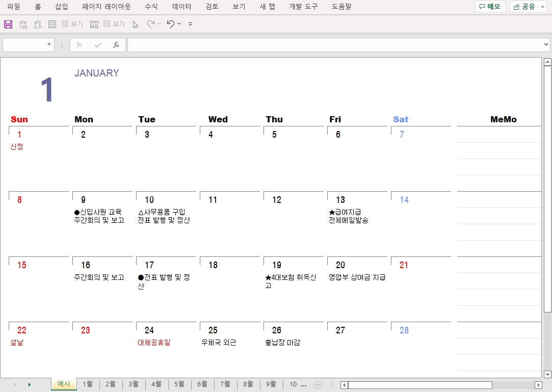Click the purple Save icon
This screenshot has height=392, width=552.
coord(8,24)
